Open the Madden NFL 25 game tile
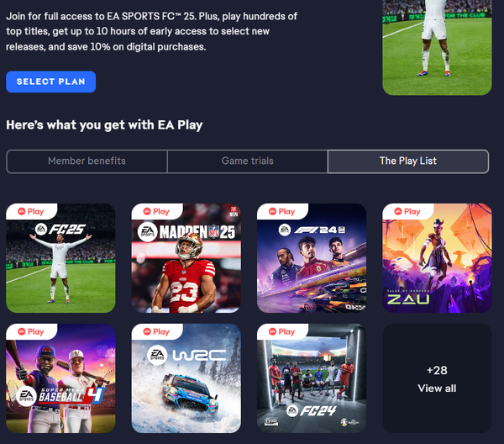 (186, 258)
